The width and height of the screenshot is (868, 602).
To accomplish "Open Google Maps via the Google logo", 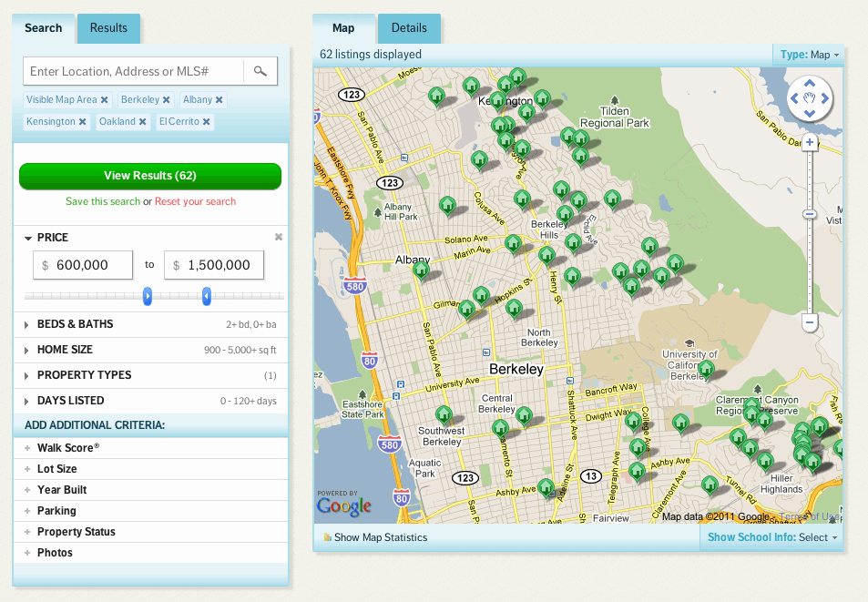I will coord(343,502).
